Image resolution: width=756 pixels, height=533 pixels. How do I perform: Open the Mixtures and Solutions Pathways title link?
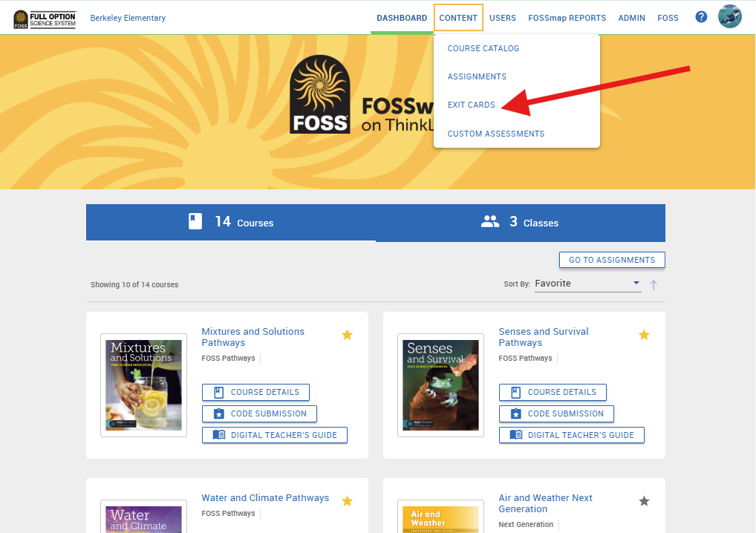[x=253, y=337]
